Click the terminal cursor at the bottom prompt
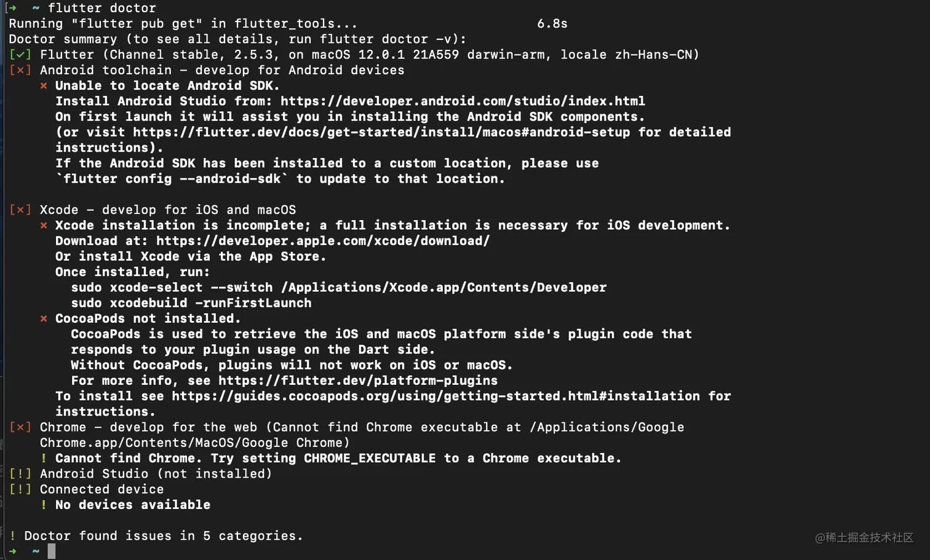The image size is (930, 560). click(52, 551)
